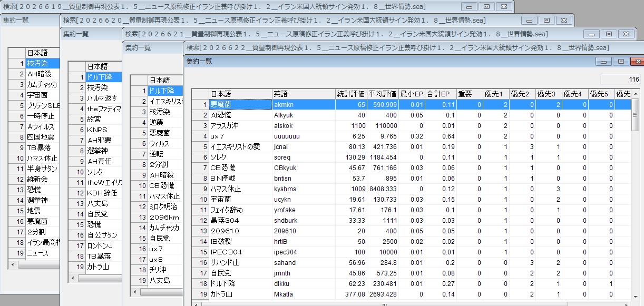Viewport: 644px width, 306px height.
Task: Click the CBkyuk cell
Action: [303, 167]
